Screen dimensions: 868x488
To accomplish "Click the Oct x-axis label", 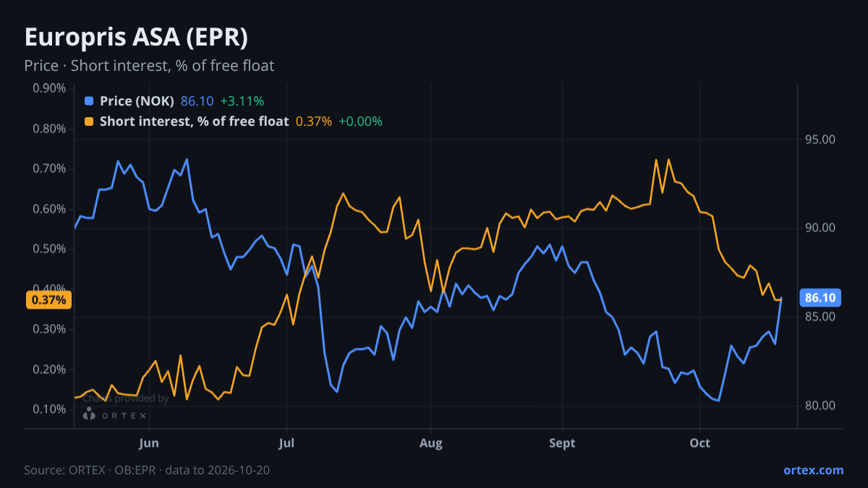I will 699,442.
